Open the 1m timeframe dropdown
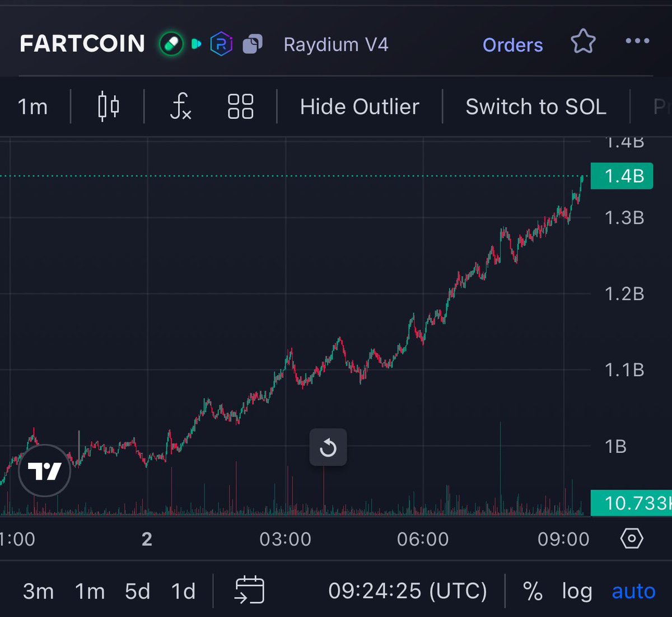The width and height of the screenshot is (672, 617). tap(32, 106)
